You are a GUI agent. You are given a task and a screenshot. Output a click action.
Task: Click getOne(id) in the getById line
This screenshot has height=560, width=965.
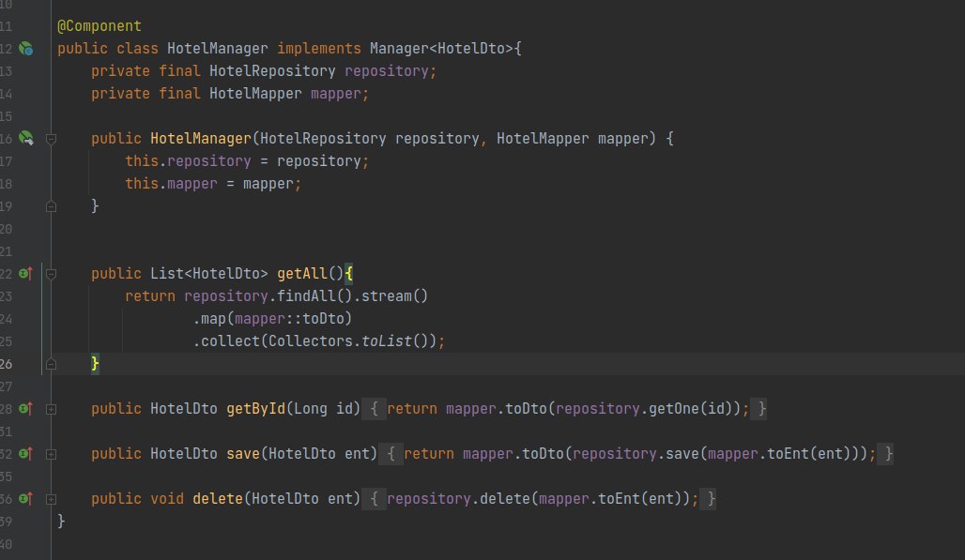click(689, 409)
